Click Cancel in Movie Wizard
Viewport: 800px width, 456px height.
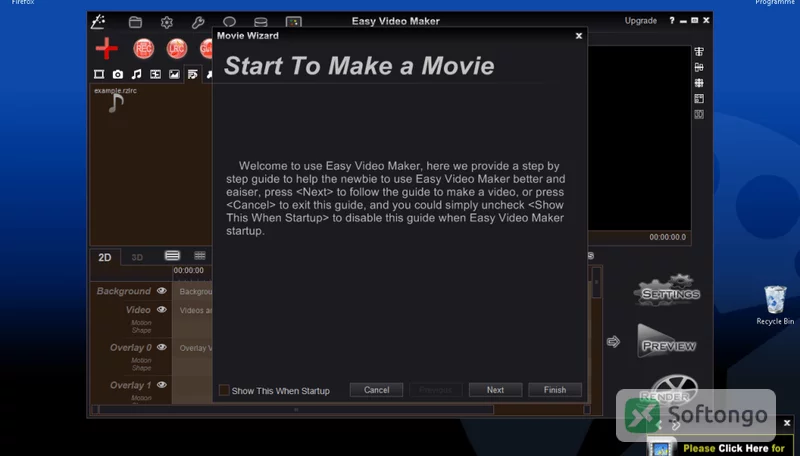click(x=377, y=390)
